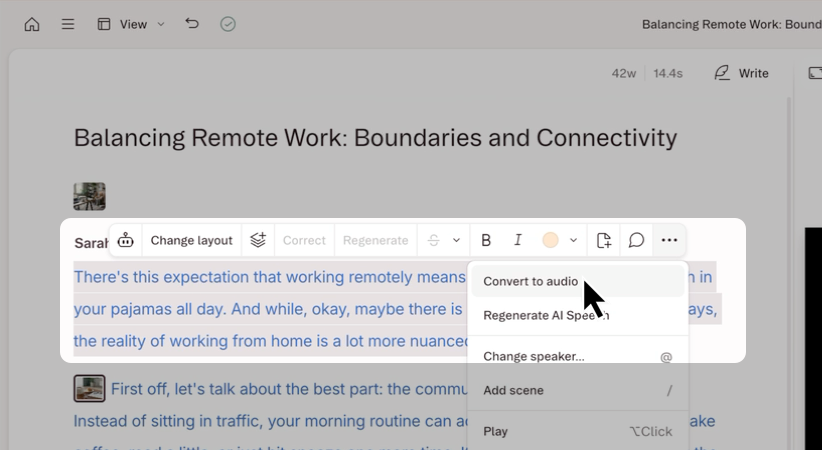
Task: Toggle strikethrough ignore icon
Action: pyautogui.click(x=434, y=240)
